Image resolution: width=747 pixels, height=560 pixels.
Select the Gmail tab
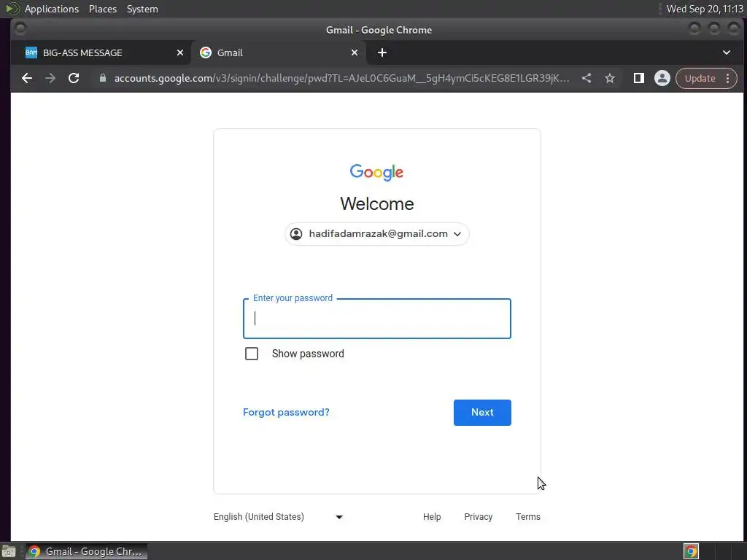(279, 52)
